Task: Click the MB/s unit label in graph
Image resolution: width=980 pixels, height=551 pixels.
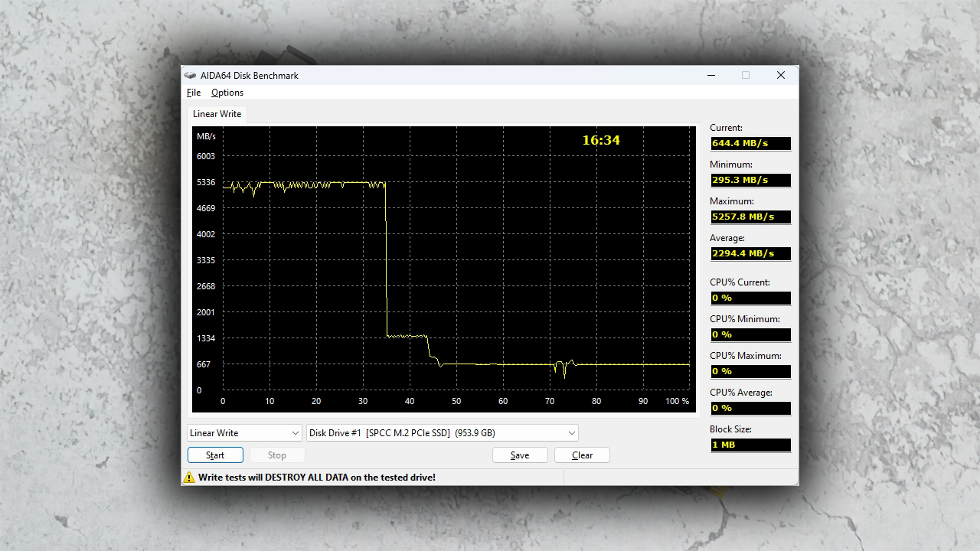Action: (x=206, y=136)
